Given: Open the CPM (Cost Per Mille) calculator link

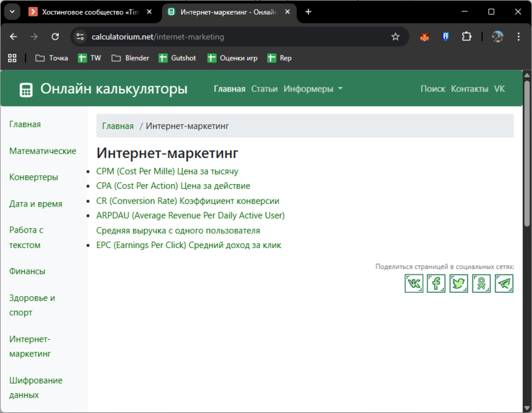Looking at the screenshot, I should pos(168,171).
